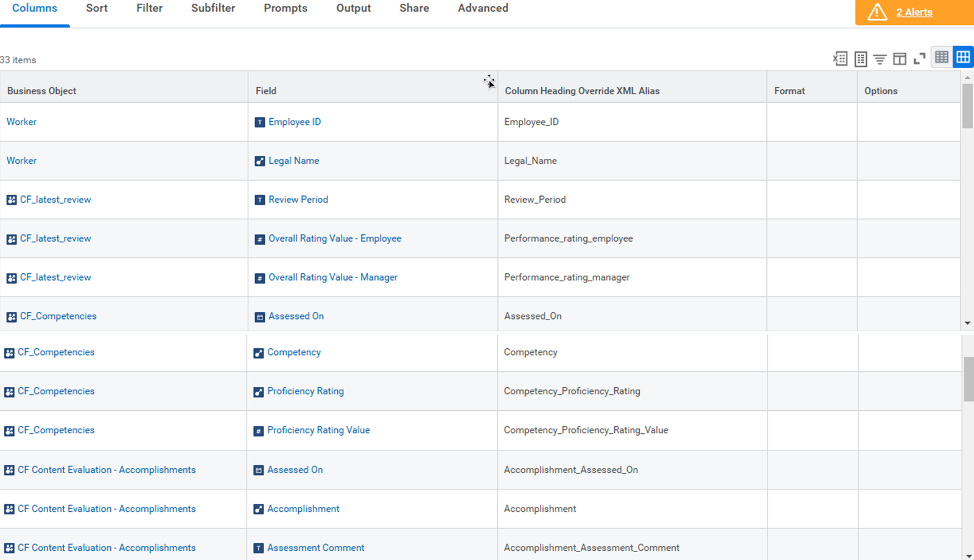The height and width of the screenshot is (560, 974).
Task: Click business object icon in Competency_Proficiency_Rating_Value row
Action: click(x=9, y=431)
